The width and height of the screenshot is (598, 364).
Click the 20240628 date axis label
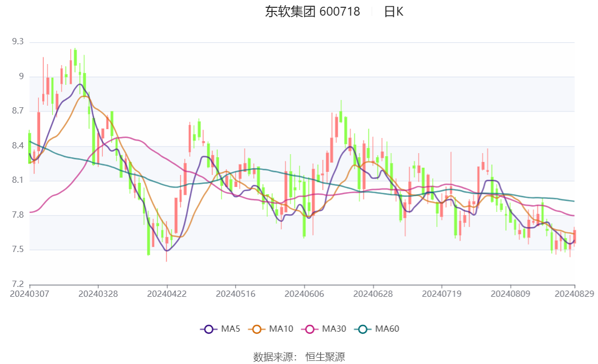point(373,294)
